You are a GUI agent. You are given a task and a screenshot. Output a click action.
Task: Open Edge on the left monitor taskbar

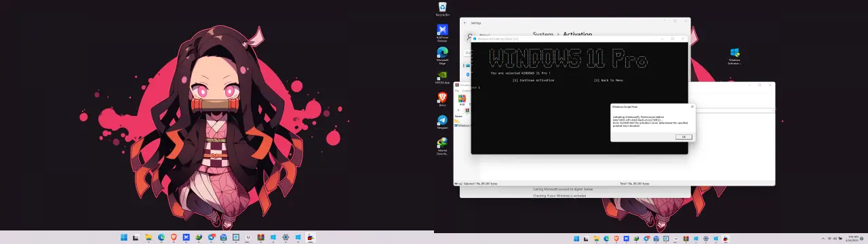[x=161, y=237]
